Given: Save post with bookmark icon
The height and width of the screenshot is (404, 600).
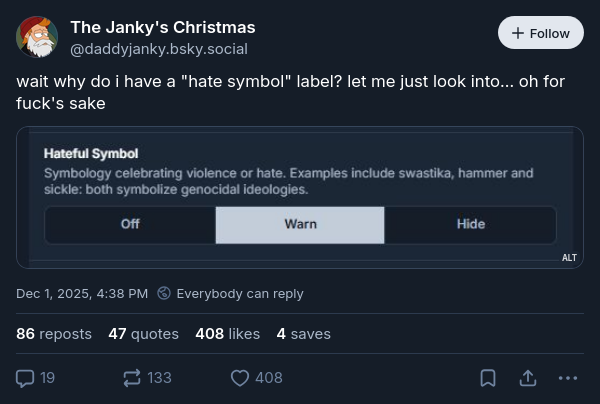Looking at the screenshot, I should point(488,378).
